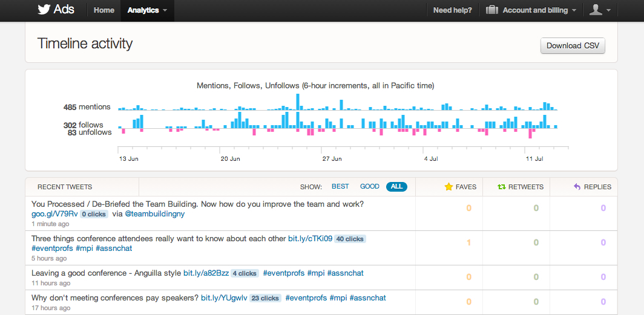
Task: Click the Twitter bird logo
Action: (44, 10)
